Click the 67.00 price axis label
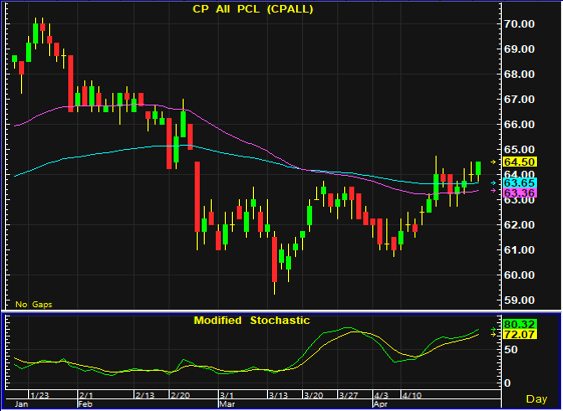 [x=519, y=99]
